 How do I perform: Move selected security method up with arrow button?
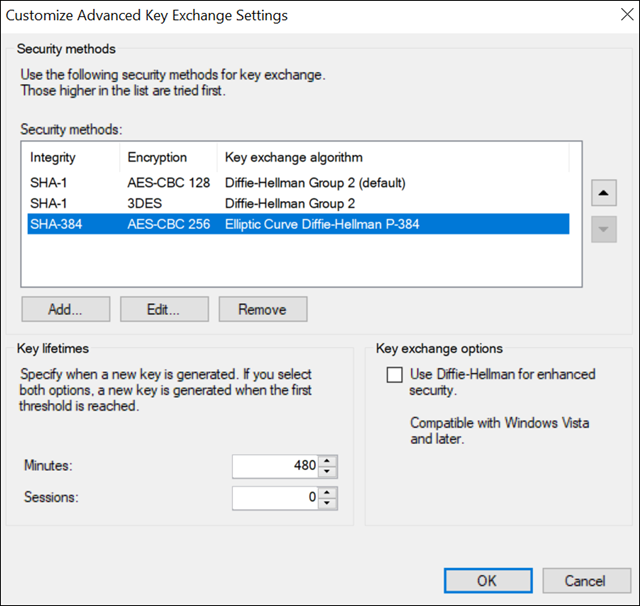(604, 193)
